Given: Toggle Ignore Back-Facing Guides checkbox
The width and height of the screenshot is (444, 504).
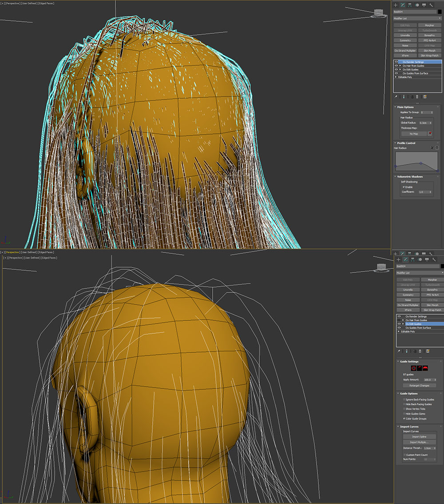Looking at the screenshot, I should (404, 400).
